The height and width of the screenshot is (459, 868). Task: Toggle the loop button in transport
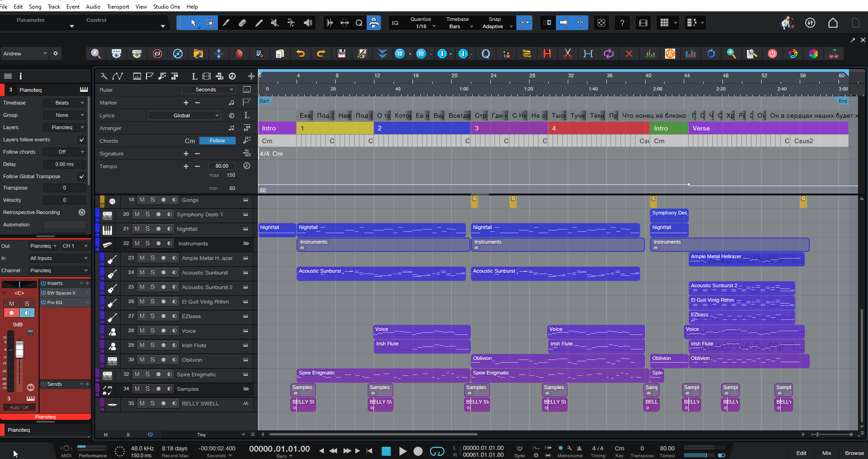coord(437,451)
